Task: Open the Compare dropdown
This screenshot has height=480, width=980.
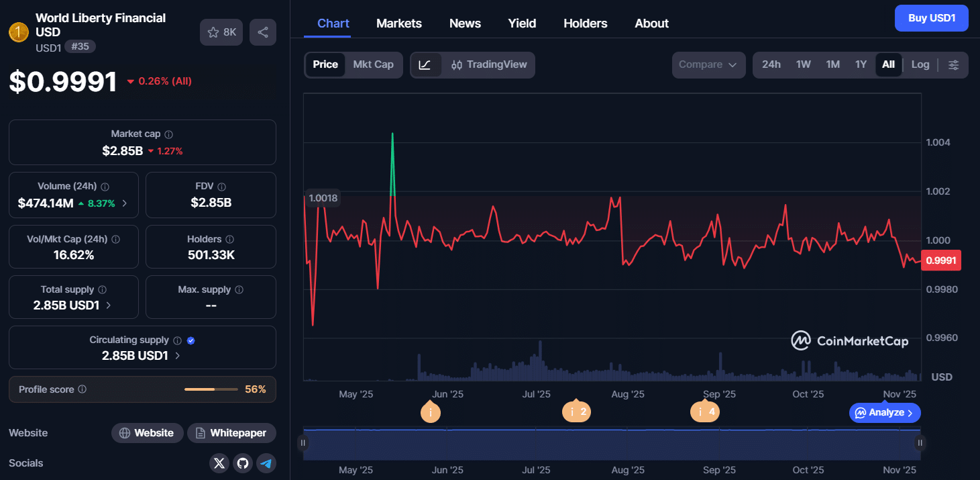Action: [x=708, y=65]
